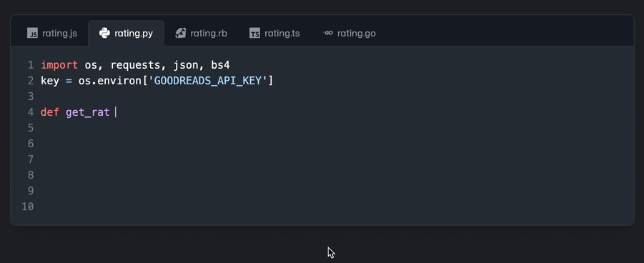Click the Go gopher icon on rating.go tab
Viewport: 644px width, 263px height.
[x=328, y=33]
